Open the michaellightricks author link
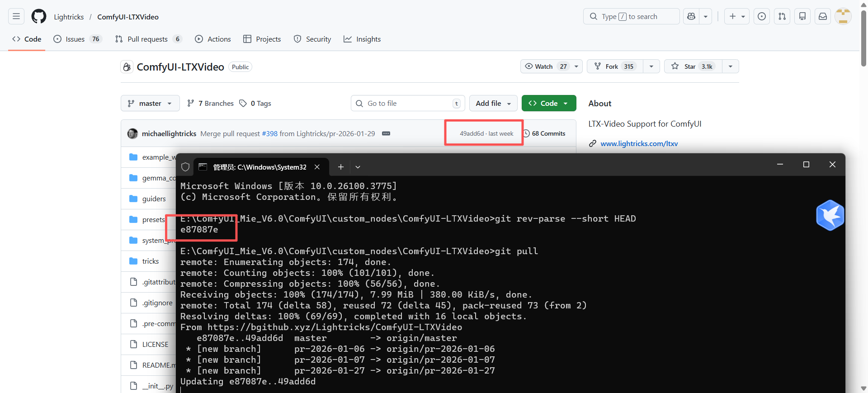Viewport: 868px width, 393px height. tap(169, 133)
